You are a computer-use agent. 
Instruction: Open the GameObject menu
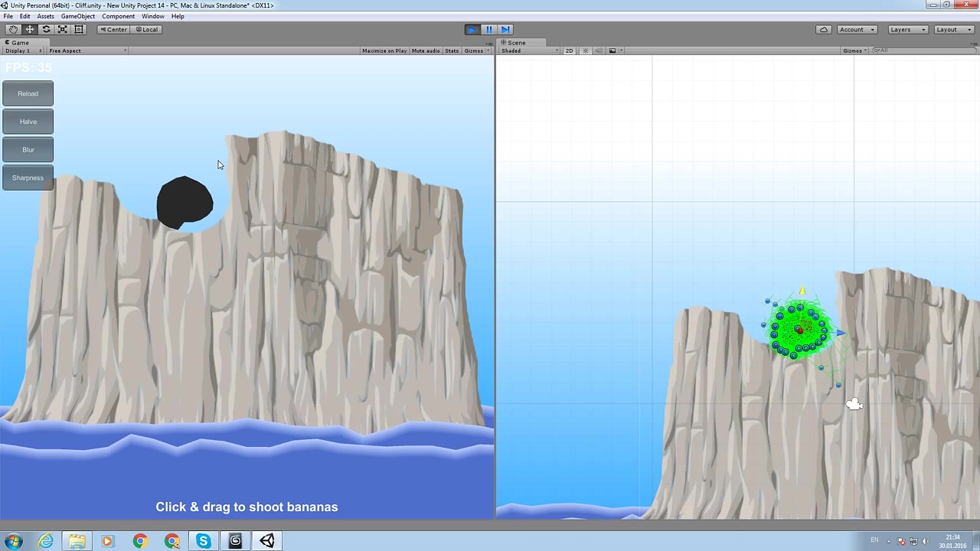click(x=78, y=16)
